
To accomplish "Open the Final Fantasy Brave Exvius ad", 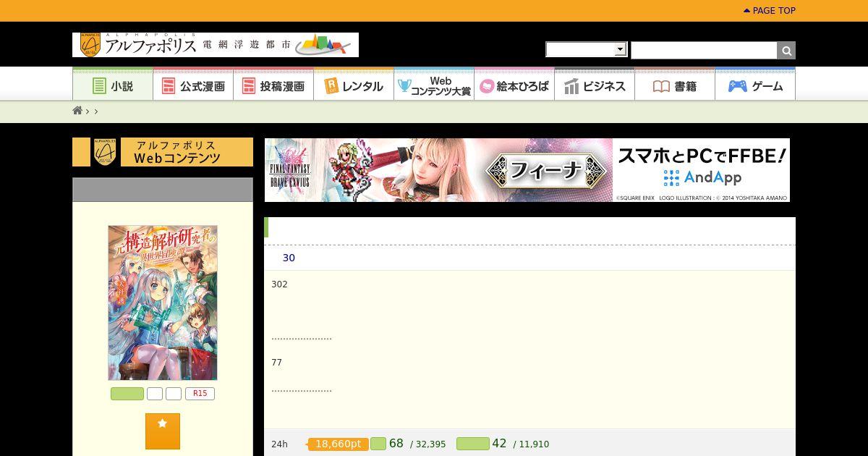I will 527,170.
